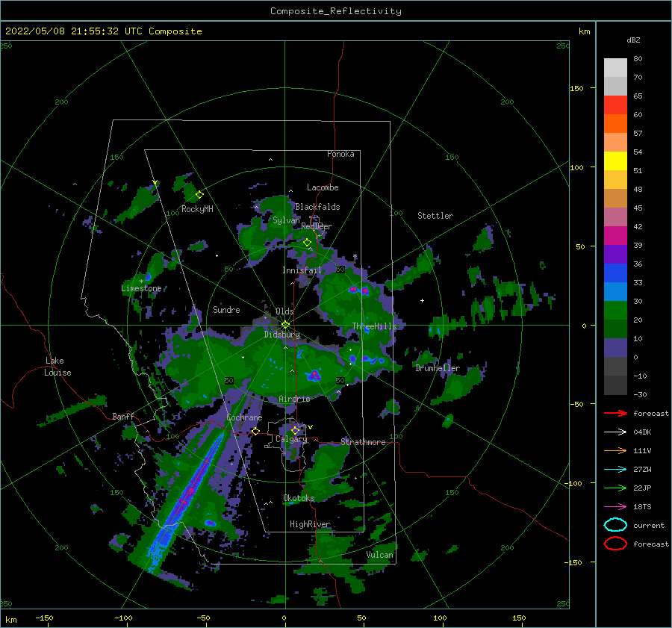Select the orange 111V legend arrow
Image resolution: width=672 pixels, height=628 pixels.
615,450
